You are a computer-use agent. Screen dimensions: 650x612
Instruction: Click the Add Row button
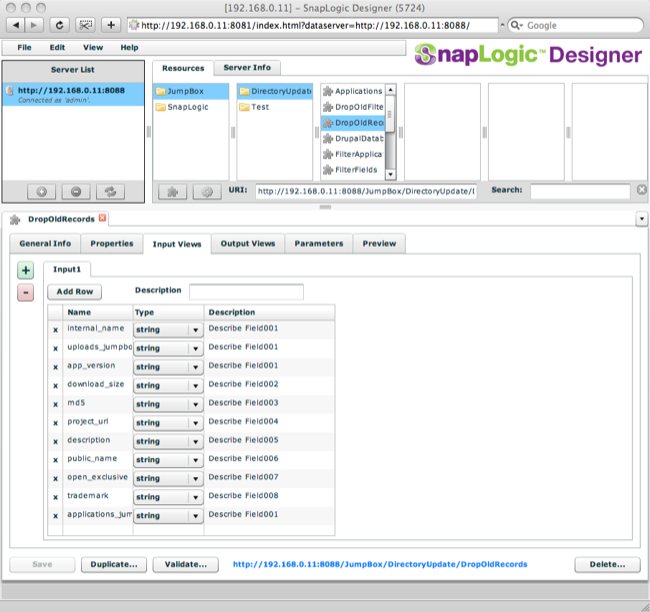point(75,292)
